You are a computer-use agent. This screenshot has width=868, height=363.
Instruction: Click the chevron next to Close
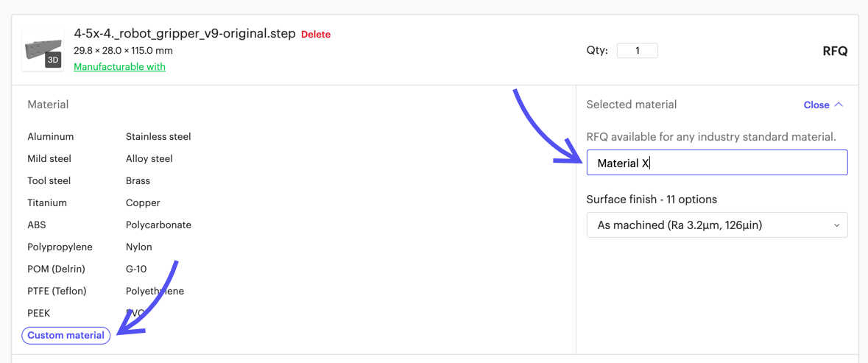[838, 104]
